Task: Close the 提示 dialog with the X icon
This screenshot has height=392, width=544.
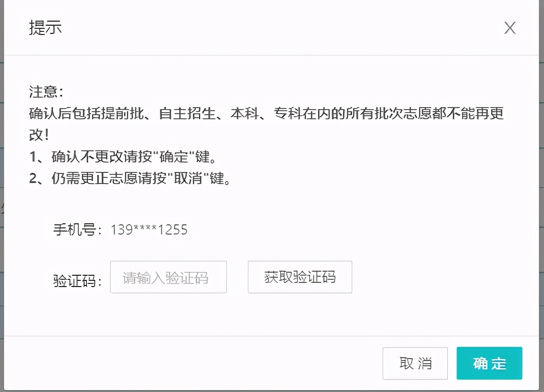Action: 510,28
